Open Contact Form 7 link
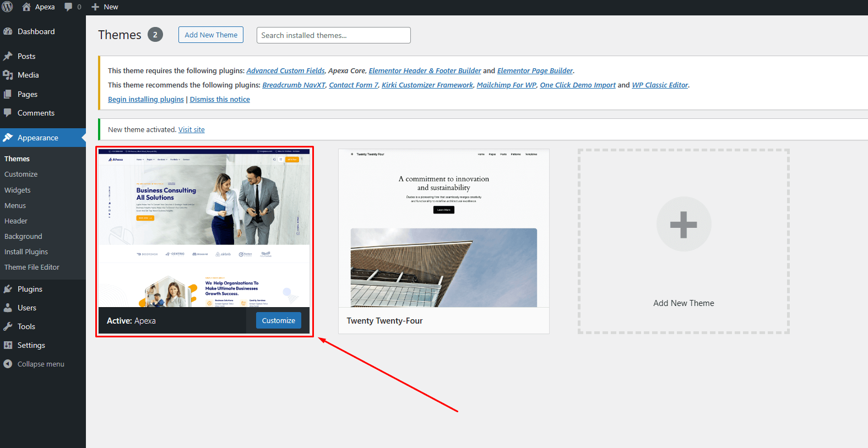This screenshot has height=448, width=868. pos(354,85)
